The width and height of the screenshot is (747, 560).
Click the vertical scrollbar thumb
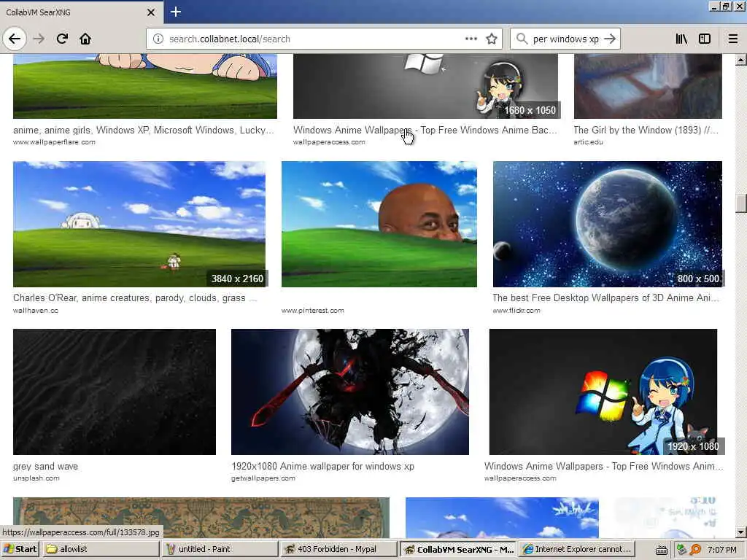pos(741,203)
